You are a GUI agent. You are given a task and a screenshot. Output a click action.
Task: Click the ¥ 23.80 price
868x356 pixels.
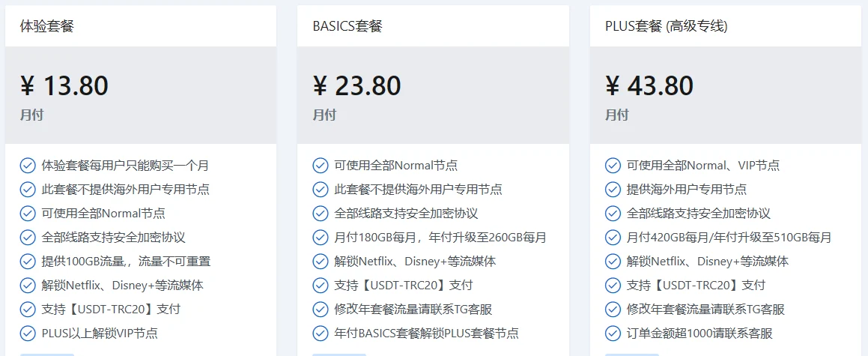pyautogui.click(x=356, y=86)
